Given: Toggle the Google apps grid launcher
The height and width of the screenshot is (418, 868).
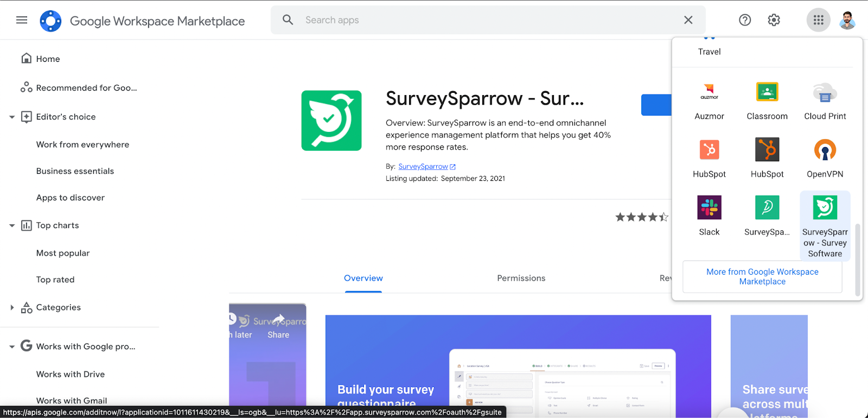Looking at the screenshot, I should coord(819,20).
